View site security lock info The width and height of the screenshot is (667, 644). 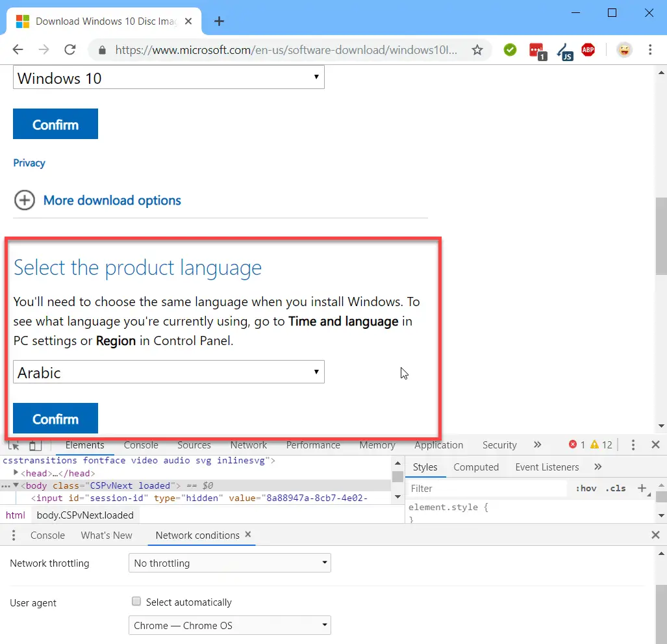pos(102,50)
